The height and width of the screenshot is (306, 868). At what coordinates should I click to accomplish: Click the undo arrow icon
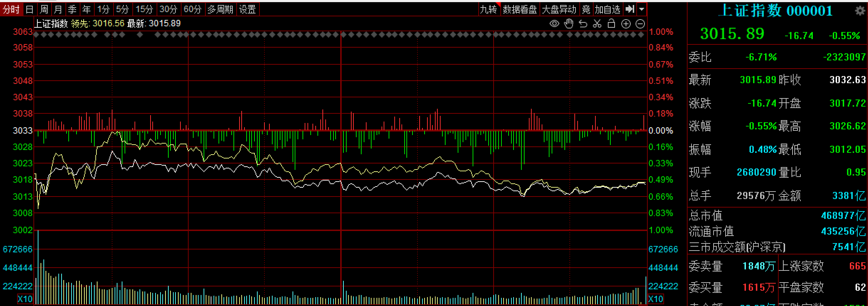[583, 24]
